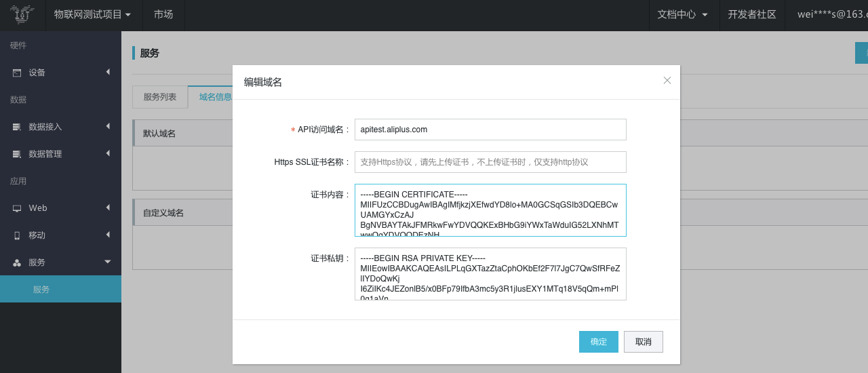Click the Web monitor icon in sidebar
Screen dimensions: 868x373
point(17,208)
